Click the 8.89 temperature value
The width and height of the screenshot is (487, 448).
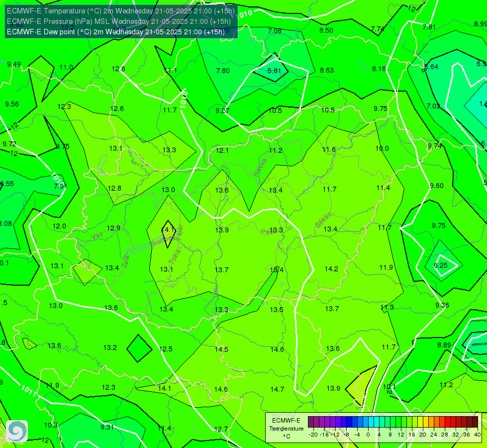point(444,345)
